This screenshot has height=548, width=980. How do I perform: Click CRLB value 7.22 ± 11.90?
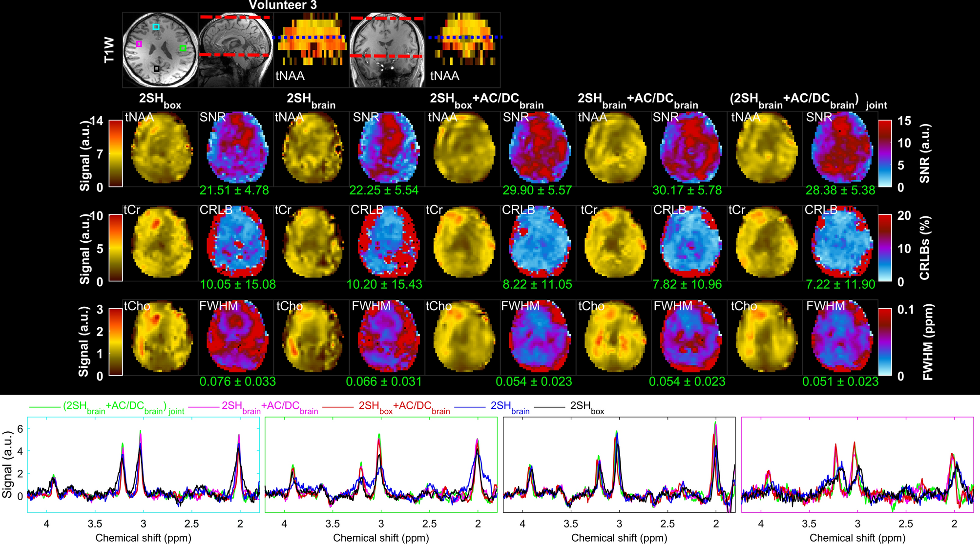point(840,284)
